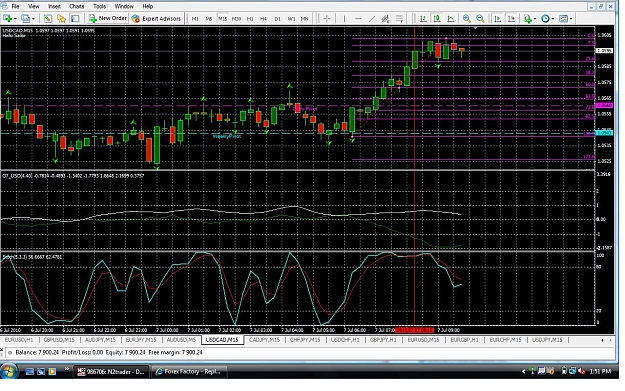Open the Periods dropdown arrow
Screen dimensions: 625x391
[553, 19]
